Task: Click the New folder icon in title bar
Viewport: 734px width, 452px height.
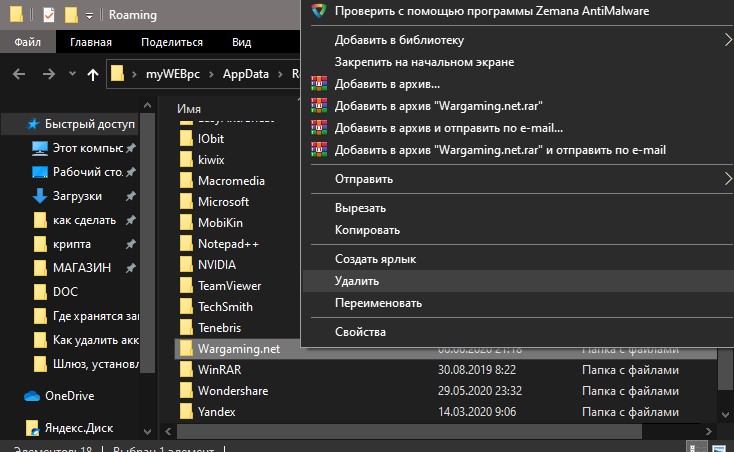Action: pos(71,15)
